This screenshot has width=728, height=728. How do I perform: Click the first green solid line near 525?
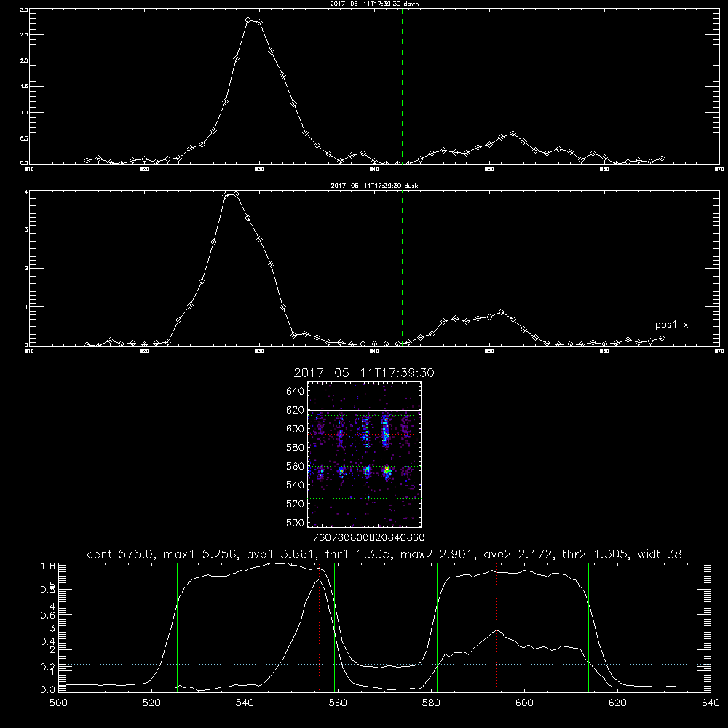[177, 627]
